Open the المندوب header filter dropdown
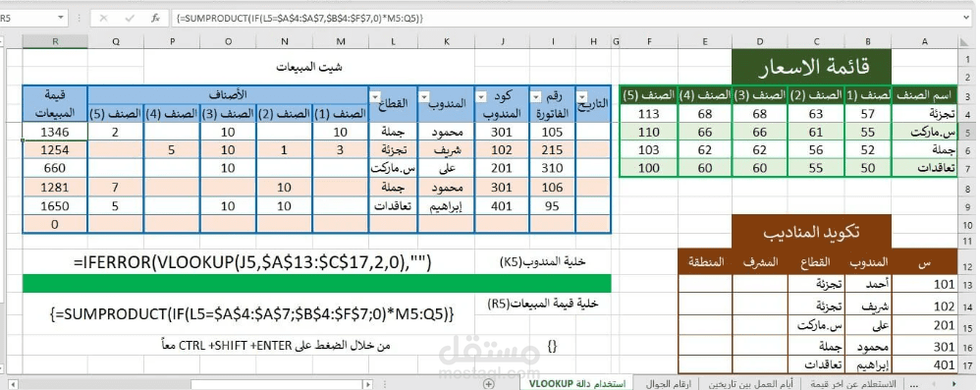Screen dimensions: 980x390 click(425, 97)
